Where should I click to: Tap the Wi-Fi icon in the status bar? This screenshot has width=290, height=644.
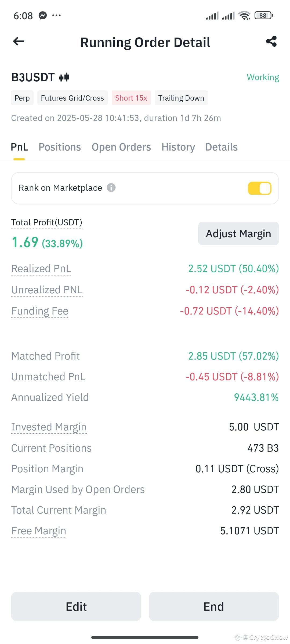[x=244, y=16]
